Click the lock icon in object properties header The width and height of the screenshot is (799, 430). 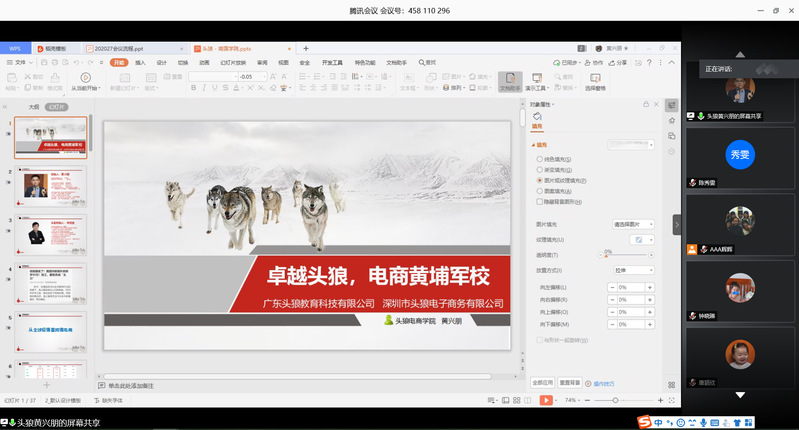[x=646, y=104]
